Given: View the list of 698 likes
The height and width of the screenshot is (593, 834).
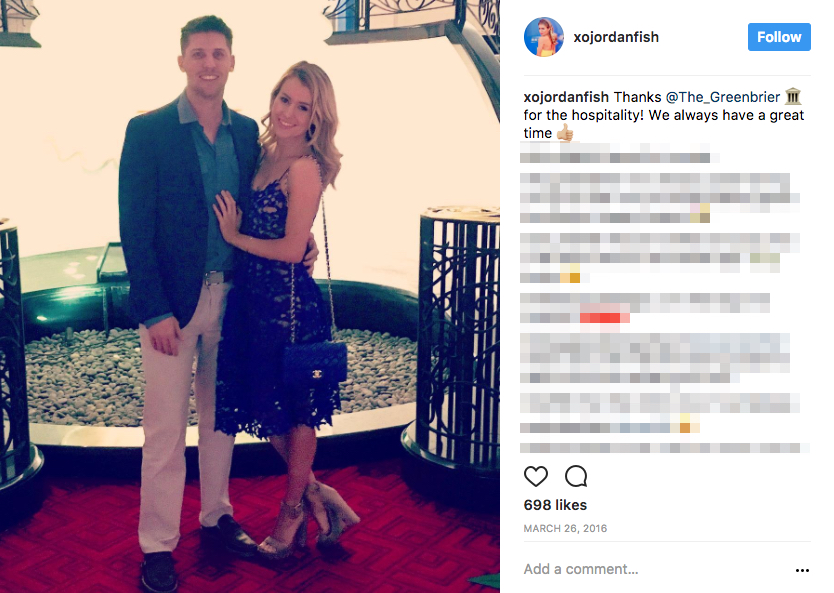Looking at the screenshot, I should tap(555, 505).
